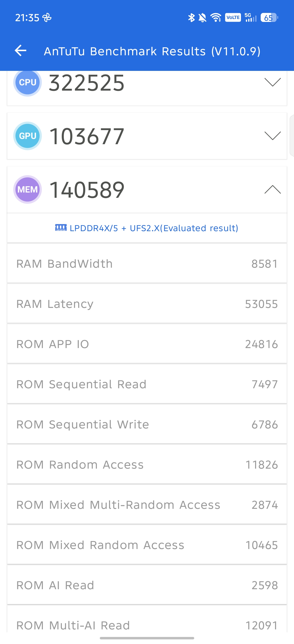
Task: Select the RAM Latency score row
Action: point(147,304)
